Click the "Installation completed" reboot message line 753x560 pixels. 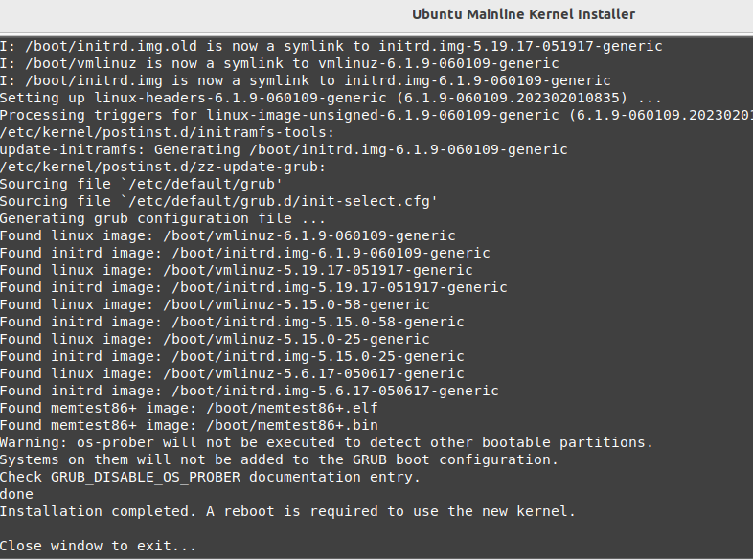coord(287,511)
